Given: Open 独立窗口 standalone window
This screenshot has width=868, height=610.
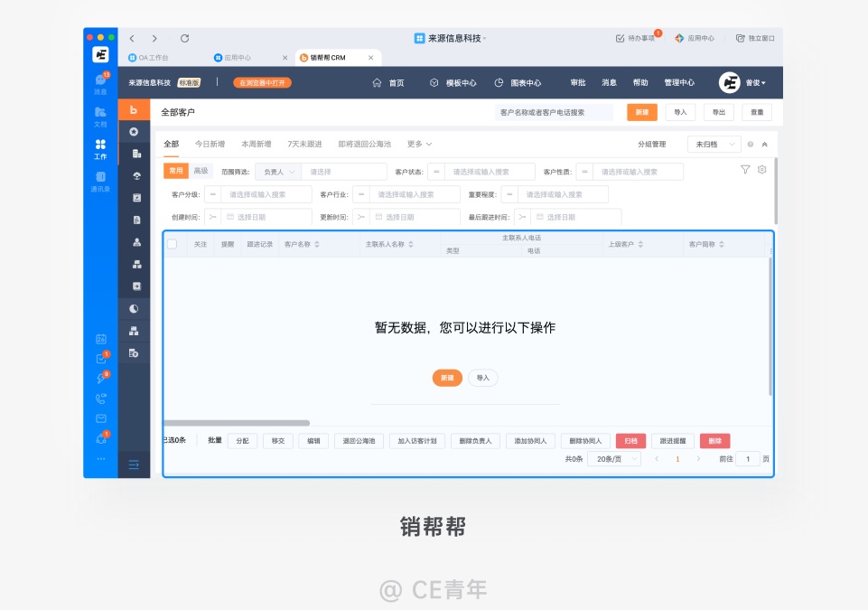Looking at the screenshot, I should click(755, 38).
